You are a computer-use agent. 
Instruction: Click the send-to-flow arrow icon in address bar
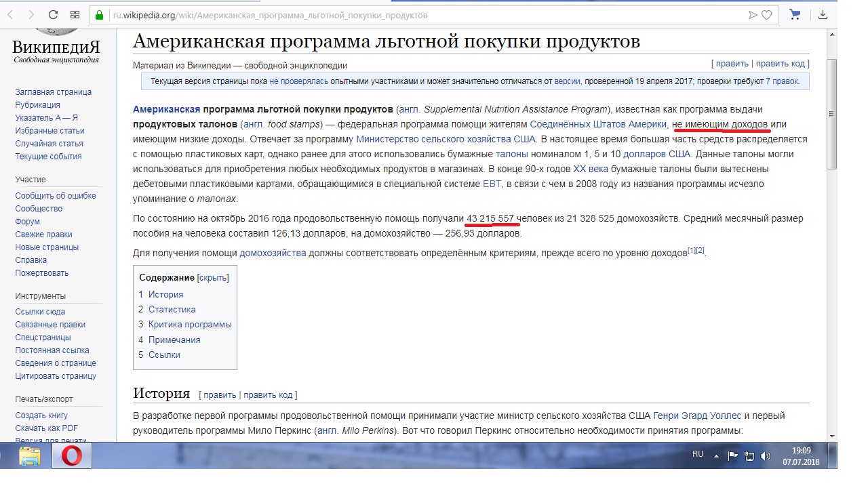[753, 15]
